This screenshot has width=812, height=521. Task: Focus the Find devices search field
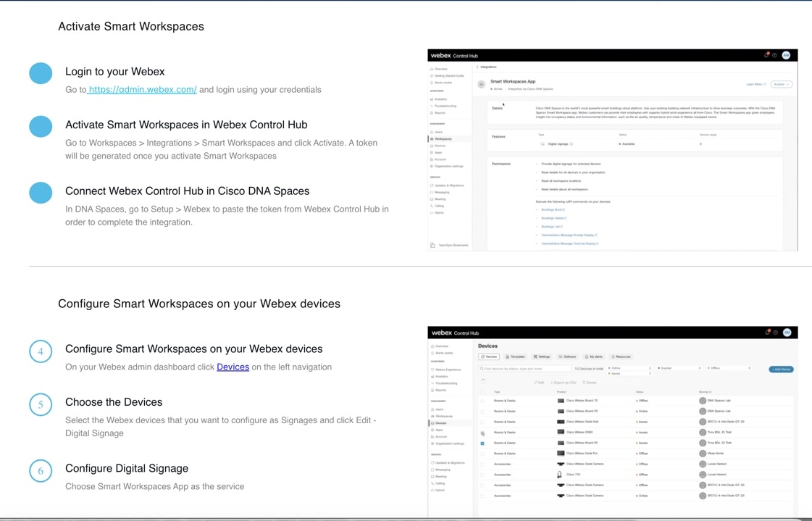click(x=524, y=369)
